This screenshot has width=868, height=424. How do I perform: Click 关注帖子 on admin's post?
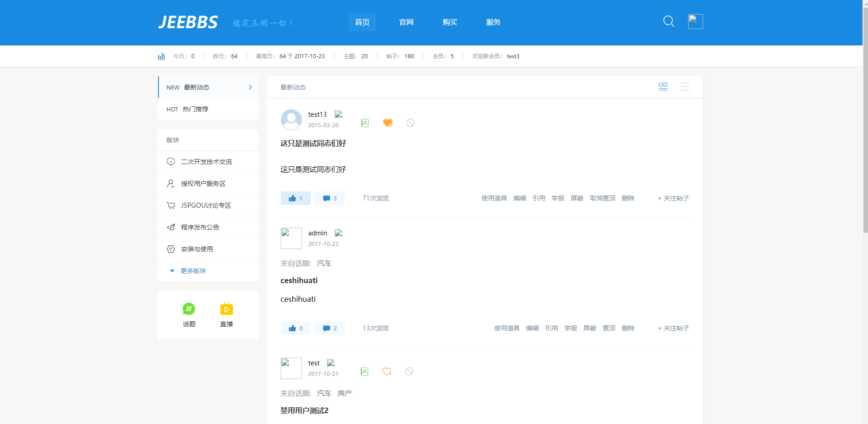(x=673, y=328)
